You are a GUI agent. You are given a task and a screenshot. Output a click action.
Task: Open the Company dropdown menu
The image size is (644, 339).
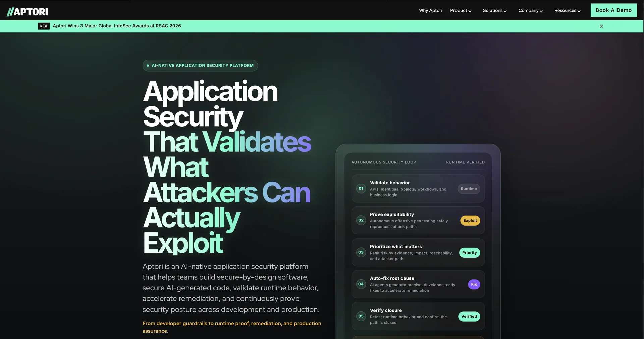point(531,11)
